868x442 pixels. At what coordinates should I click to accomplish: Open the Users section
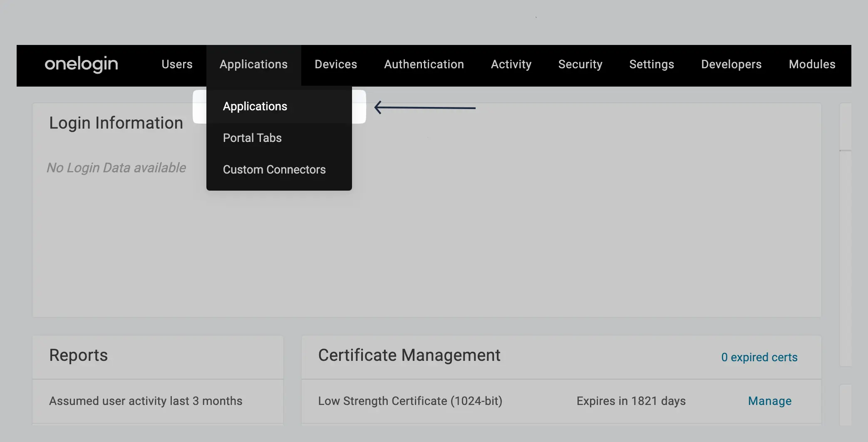176,65
